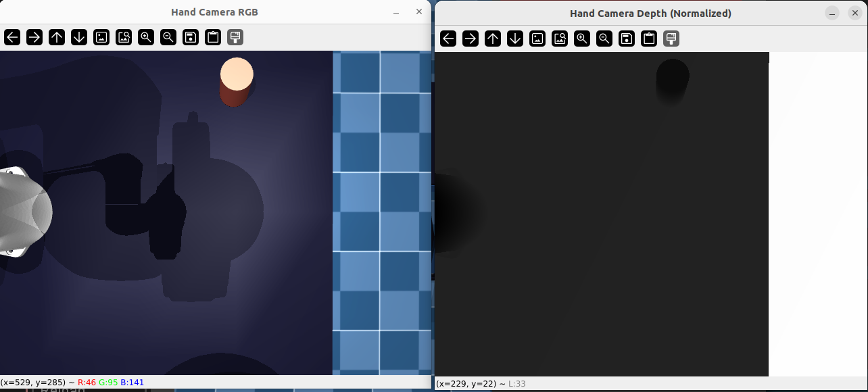
Task: Copy Depth image to clipboard
Action: point(649,39)
